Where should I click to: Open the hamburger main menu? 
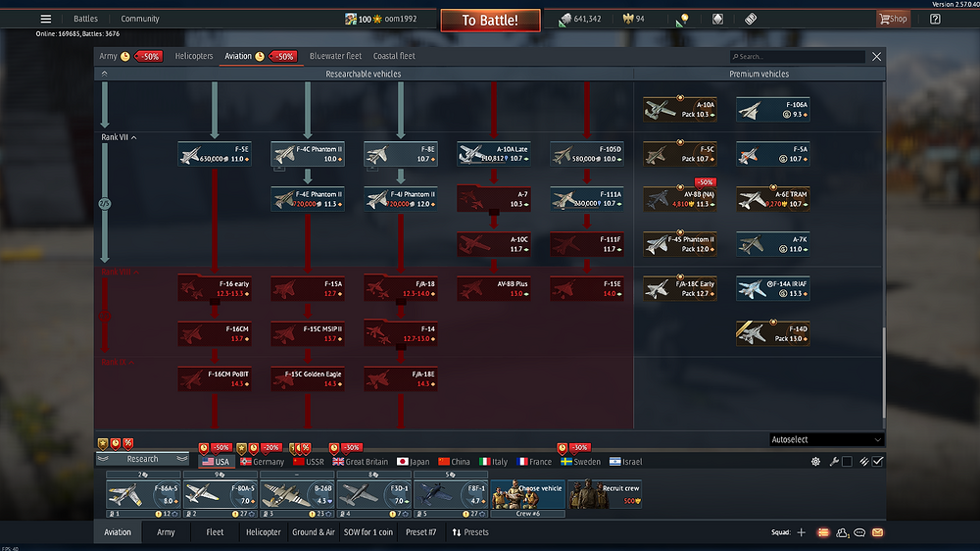point(46,19)
